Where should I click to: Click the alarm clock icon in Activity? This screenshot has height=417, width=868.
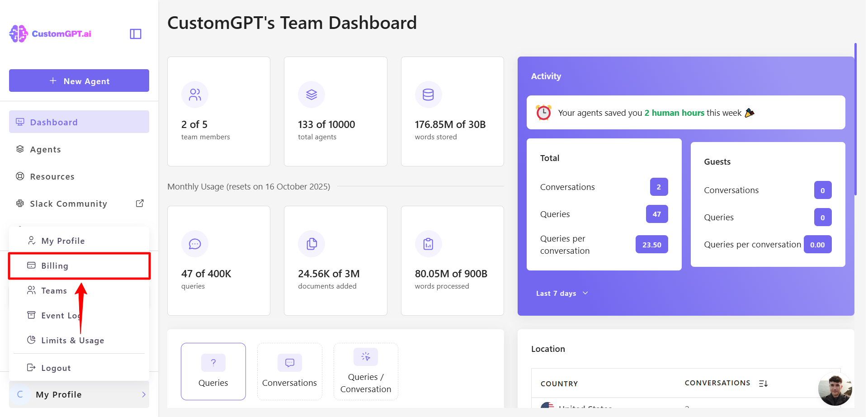(x=543, y=112)
